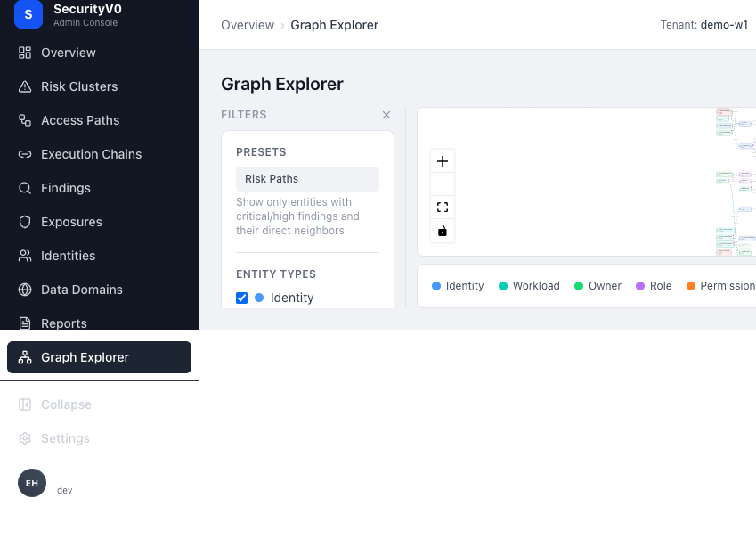Image resolution: width=756 pixels, height=539 pixels.
Task: Click the graph minimap nodes area
Action: pos(736,182)
